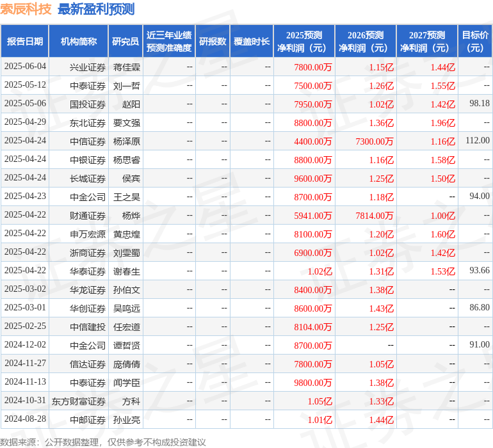Click the 目标价 column header
The width and height of the screenshot is (493, 448).
click(x=475, y=42)
